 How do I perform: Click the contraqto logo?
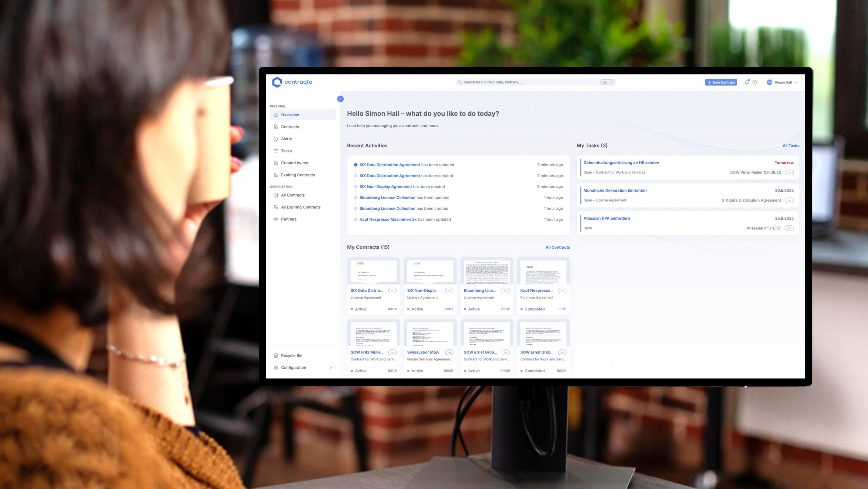point(292,82)
